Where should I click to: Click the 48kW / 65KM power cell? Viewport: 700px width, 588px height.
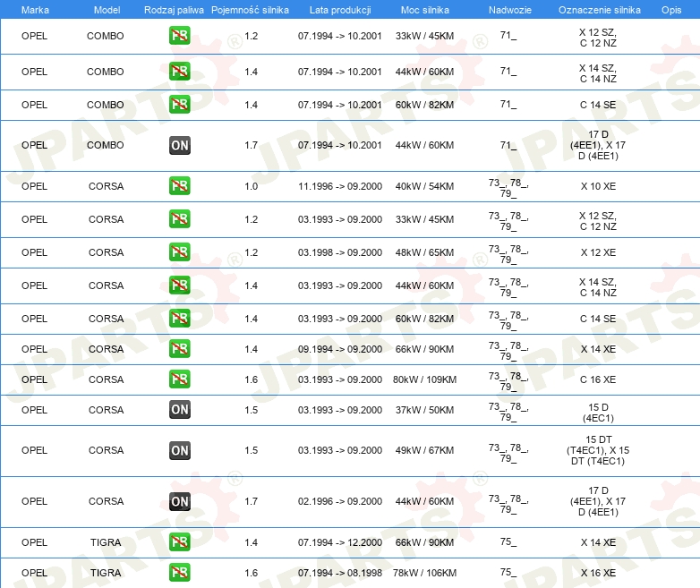[x=424, y=252]
